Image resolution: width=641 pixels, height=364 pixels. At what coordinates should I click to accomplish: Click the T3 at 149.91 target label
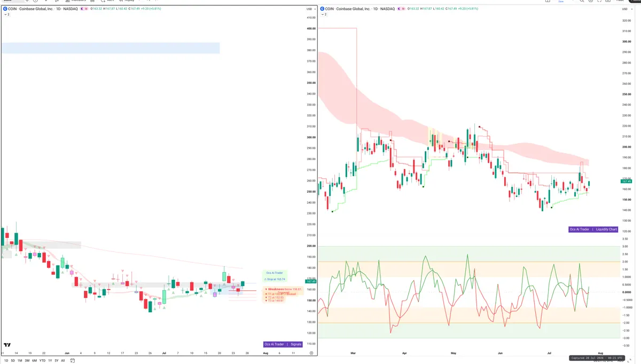pos(274,300)
